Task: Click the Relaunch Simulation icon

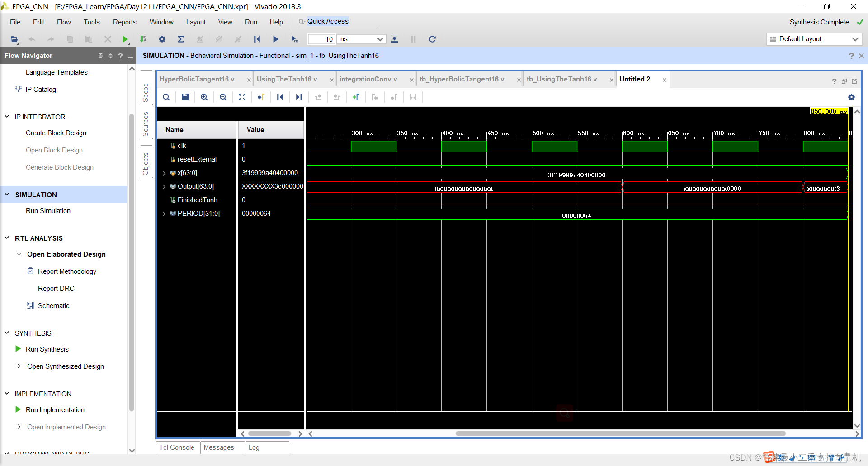Action: [x=432, y=39]
